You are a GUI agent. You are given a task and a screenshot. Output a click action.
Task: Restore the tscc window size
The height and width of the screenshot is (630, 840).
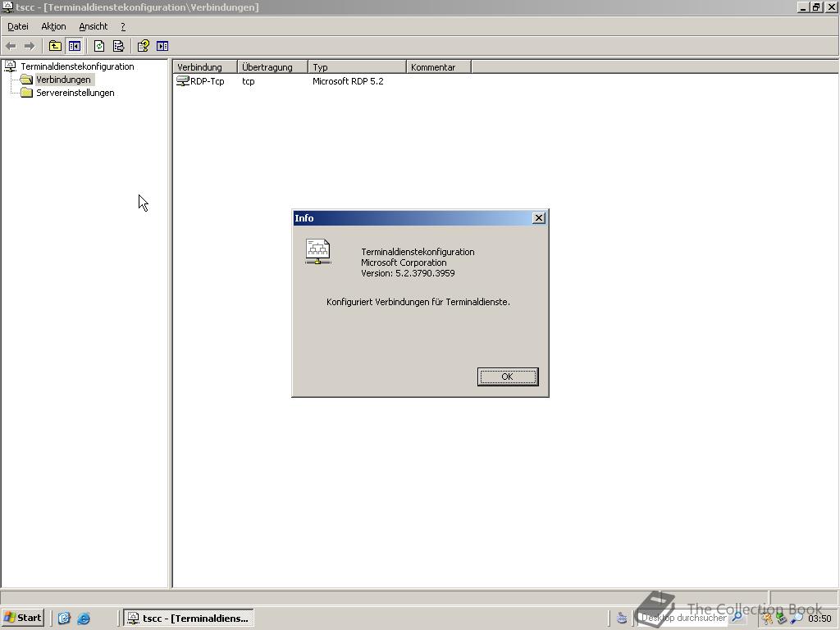[816, 7]
